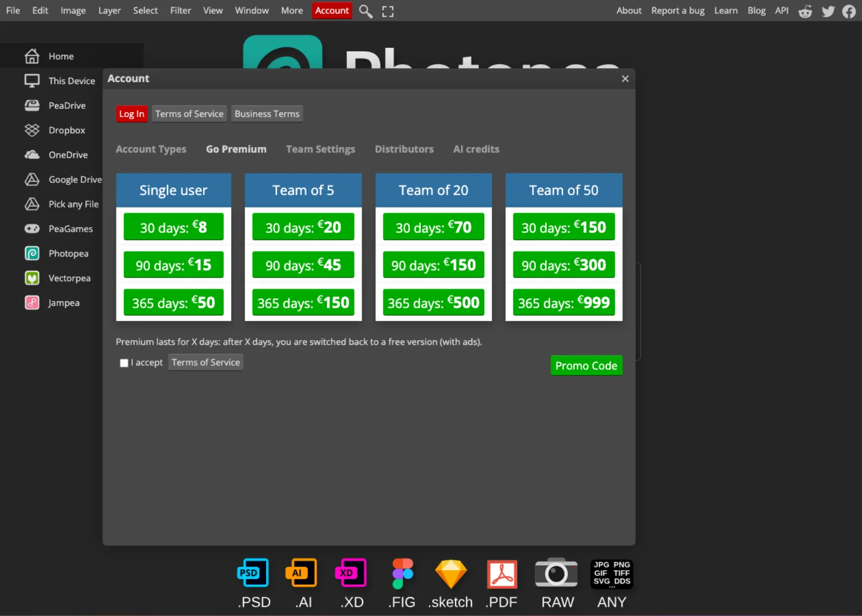862x616 pixels.
Task: Buy Single user 30 days for €8
Action: (173, 227)
